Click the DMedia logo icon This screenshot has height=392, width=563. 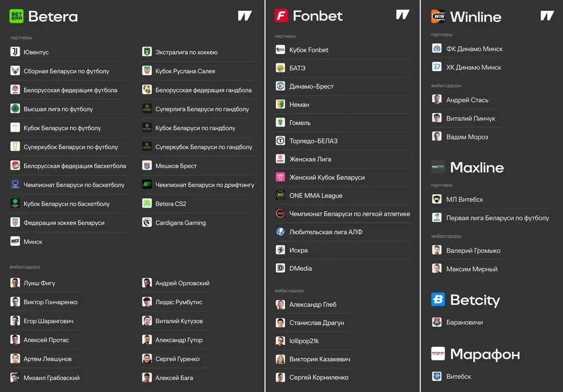(x=281, y=268)
